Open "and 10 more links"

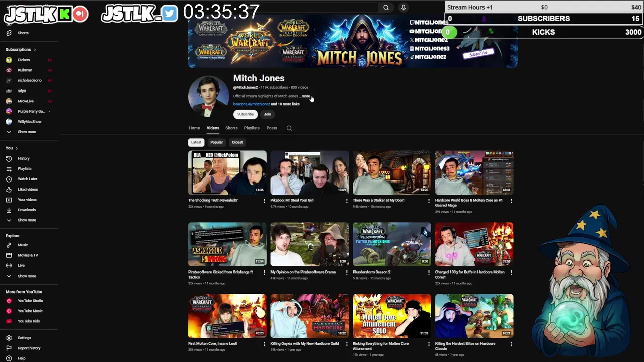tap(285, 104)
